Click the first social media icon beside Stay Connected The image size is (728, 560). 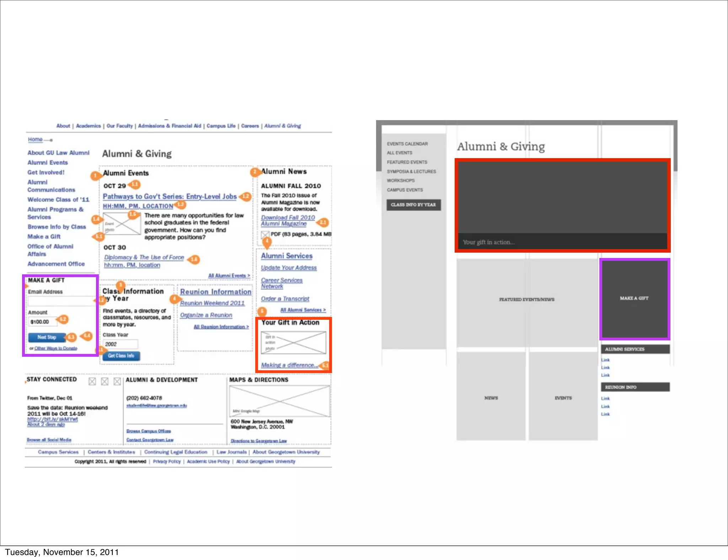coord(92,381)
